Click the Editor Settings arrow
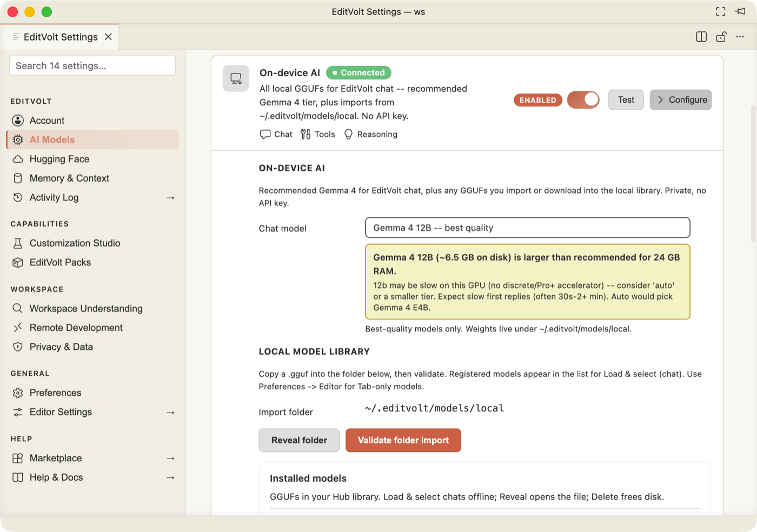This screenshot has height=532, width=757. point(170,413)
